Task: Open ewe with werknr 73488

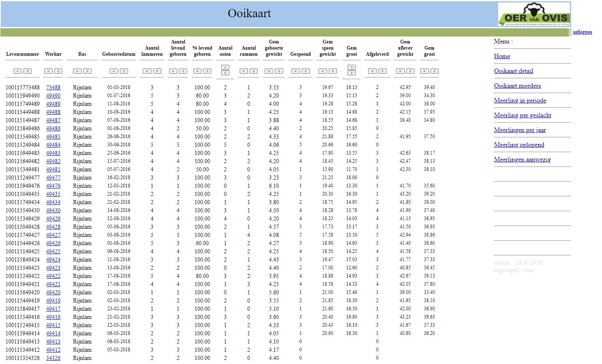Action: (53, 87)
